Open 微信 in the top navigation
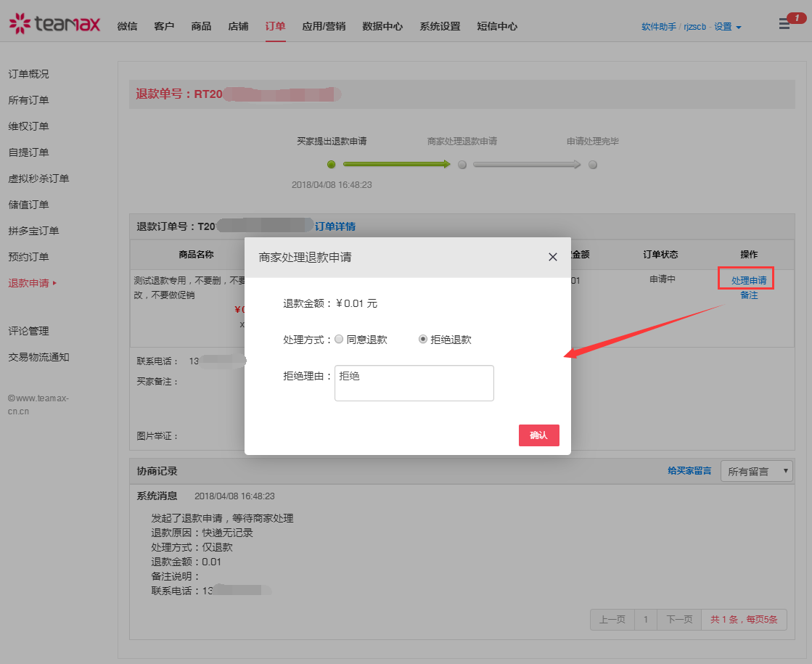The image size is (812, 664). pos(127,26)
